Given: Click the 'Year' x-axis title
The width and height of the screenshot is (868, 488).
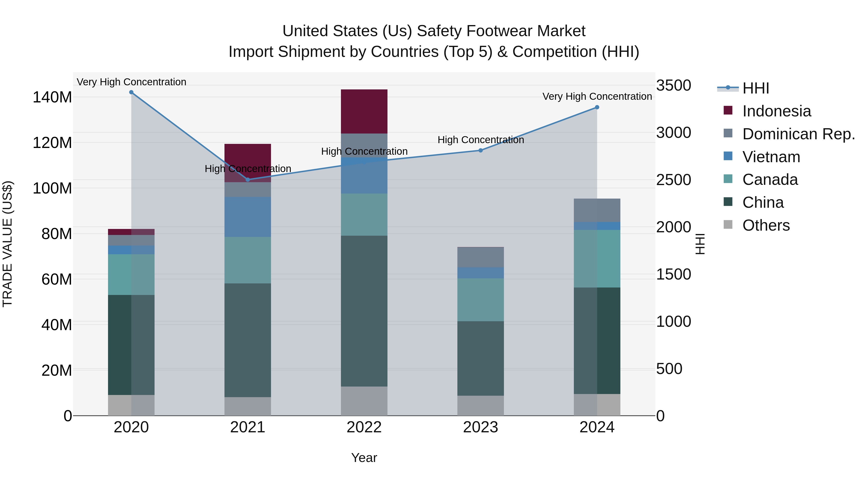Looking at the screenshot, I should click(364, 458).
